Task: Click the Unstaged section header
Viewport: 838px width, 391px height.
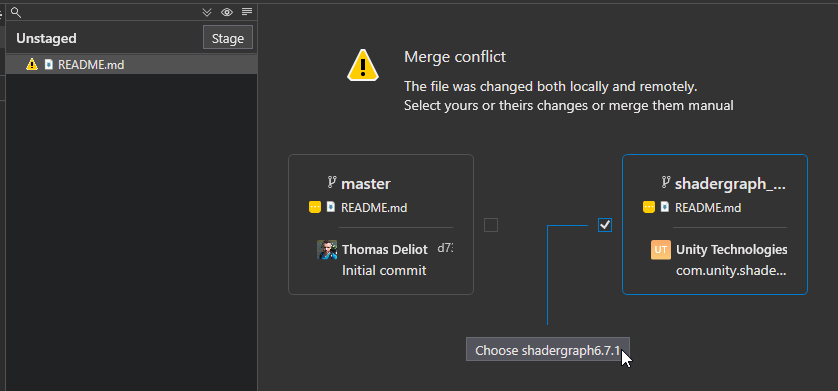Action: (x=46, y=38)
